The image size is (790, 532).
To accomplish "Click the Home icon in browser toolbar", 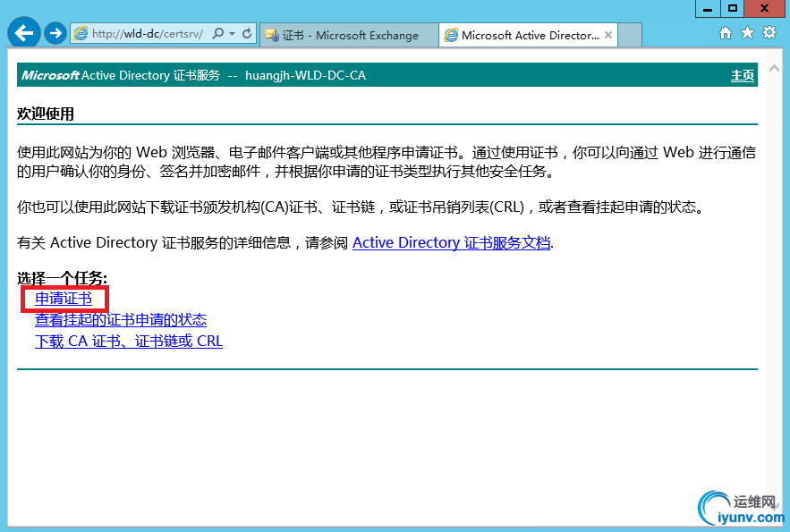I will (x=726, y=33).
